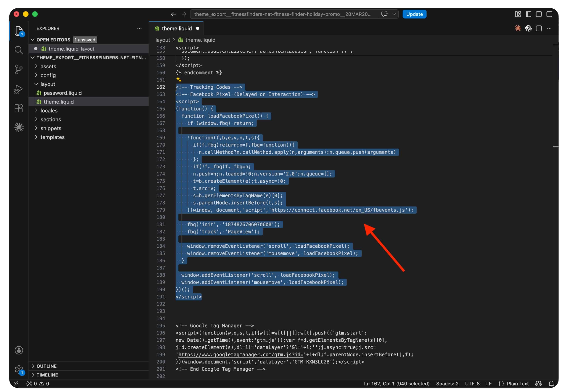
Task: Expand the assets folder
Action: click(48, 66)
